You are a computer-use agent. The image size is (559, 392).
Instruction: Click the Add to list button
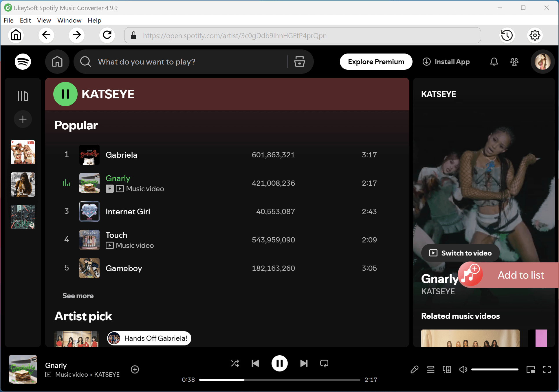(520, 275)
